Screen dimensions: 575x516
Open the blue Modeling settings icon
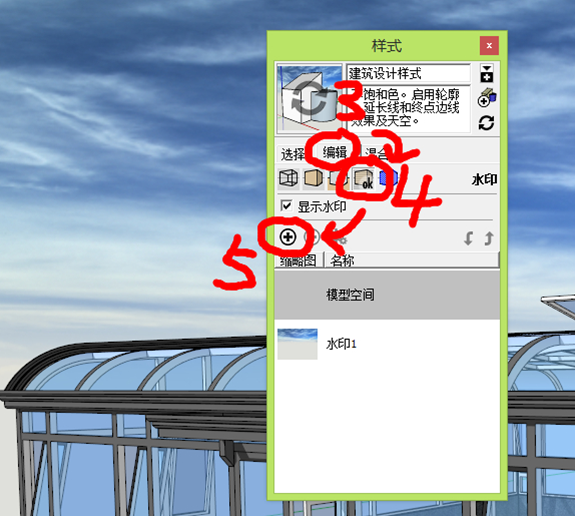(388, 178)
